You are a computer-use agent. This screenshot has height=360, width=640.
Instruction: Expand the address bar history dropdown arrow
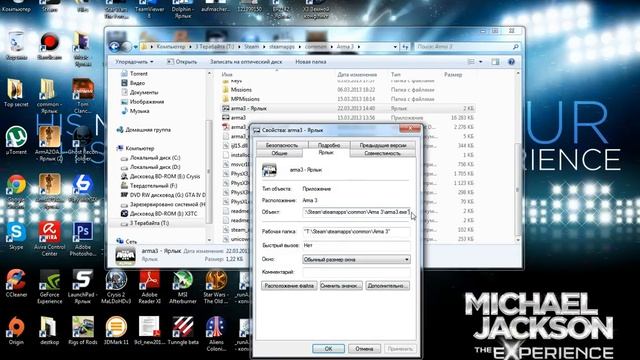point(395,47)
